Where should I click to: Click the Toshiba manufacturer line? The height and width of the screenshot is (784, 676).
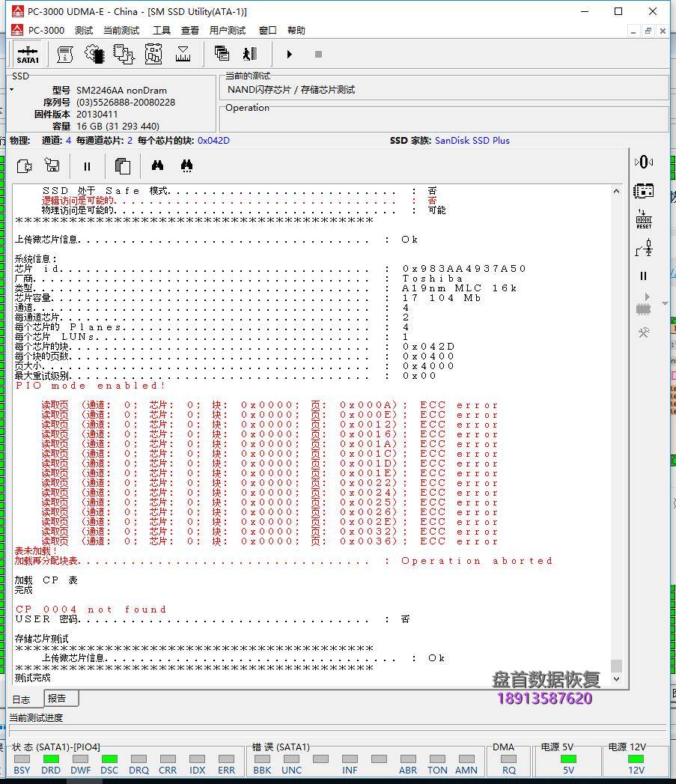(x=239, y=279)
